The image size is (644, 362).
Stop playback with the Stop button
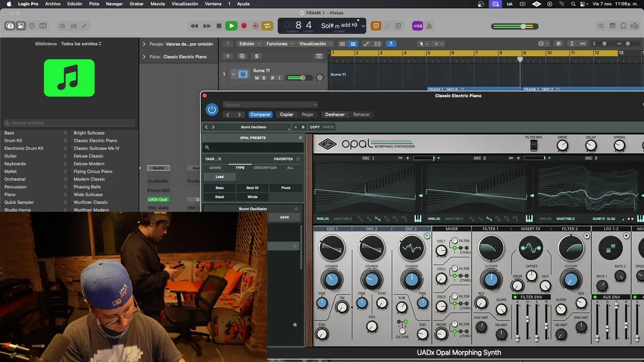[x=219, y=26]
